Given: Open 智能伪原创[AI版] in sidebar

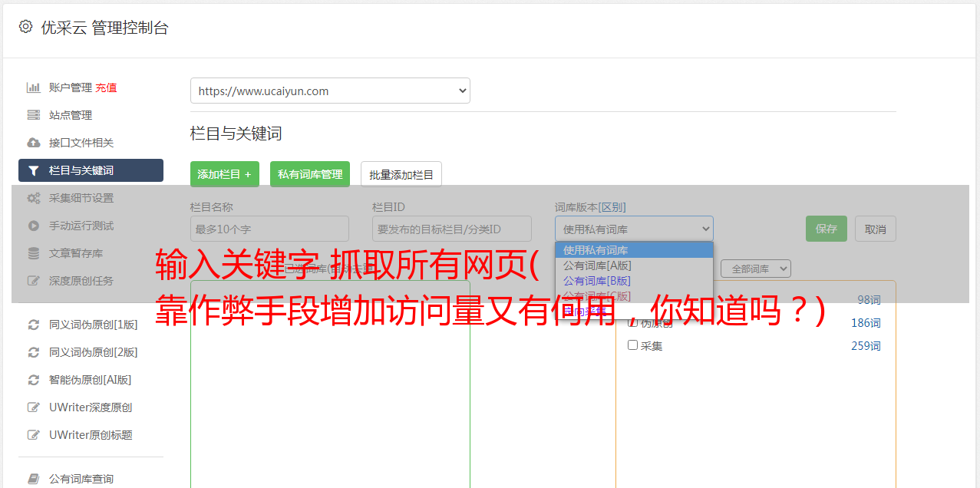Looking at the screenshot, I should tap(91, 380).
